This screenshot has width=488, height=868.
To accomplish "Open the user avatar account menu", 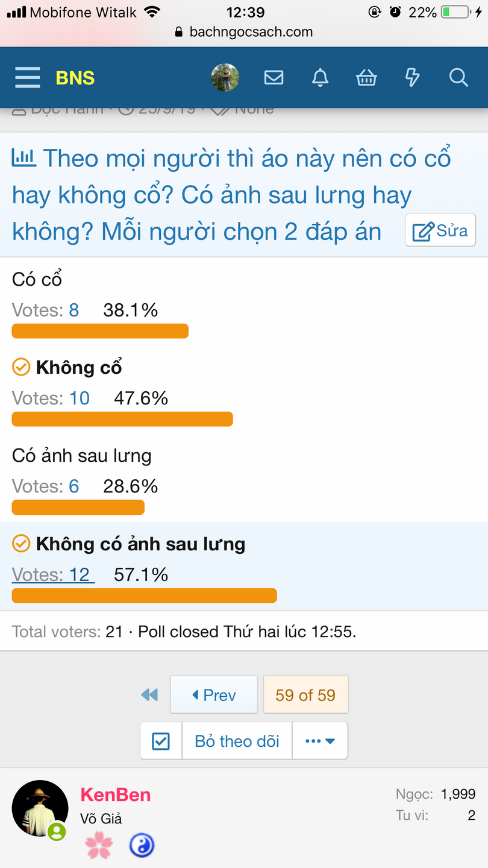I will [x=225, y=78].
